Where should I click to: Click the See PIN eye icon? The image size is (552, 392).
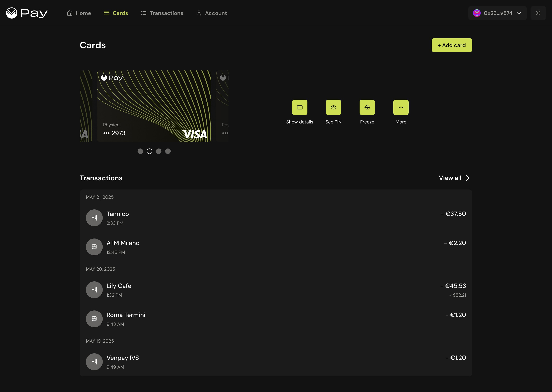[333, 107]
